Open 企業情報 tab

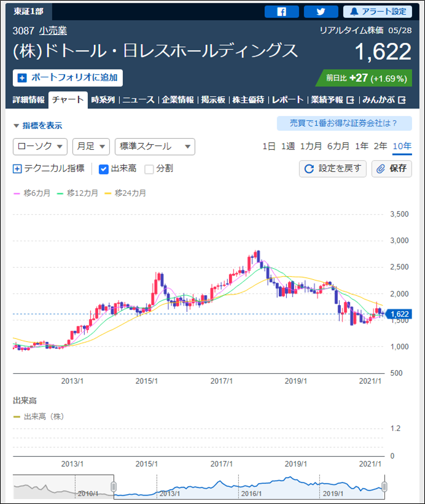[177, 99]
